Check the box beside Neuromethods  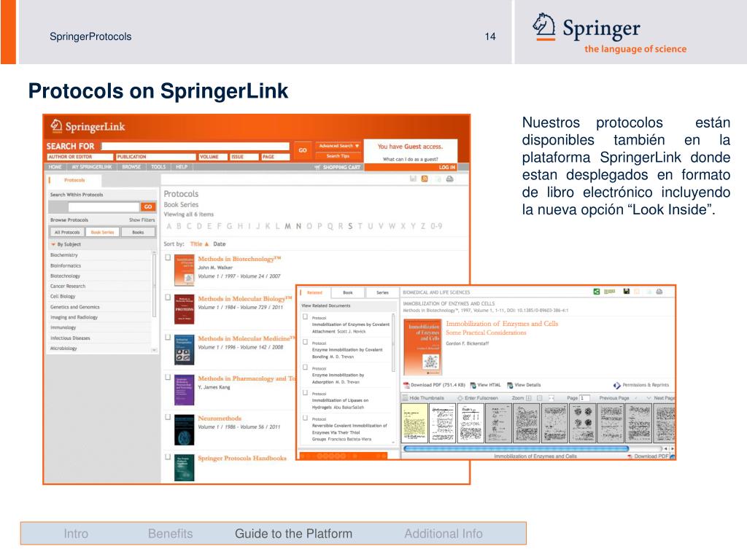[168, 417]
